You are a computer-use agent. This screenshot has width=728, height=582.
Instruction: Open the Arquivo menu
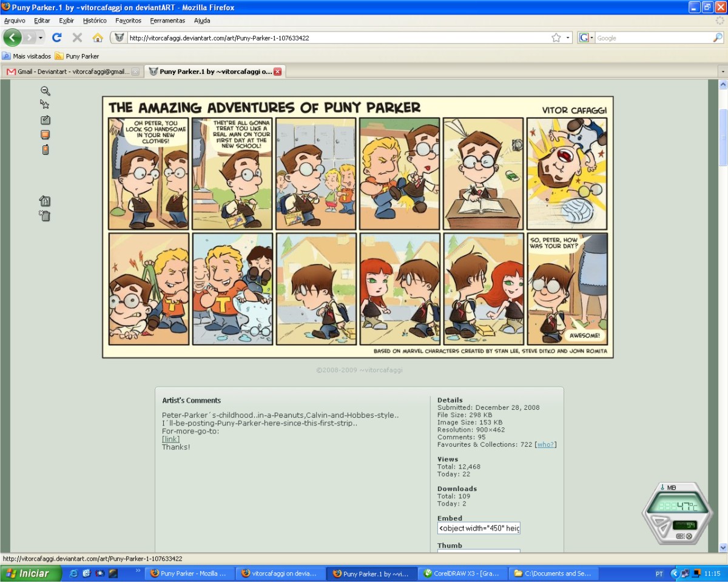point(15,21)
